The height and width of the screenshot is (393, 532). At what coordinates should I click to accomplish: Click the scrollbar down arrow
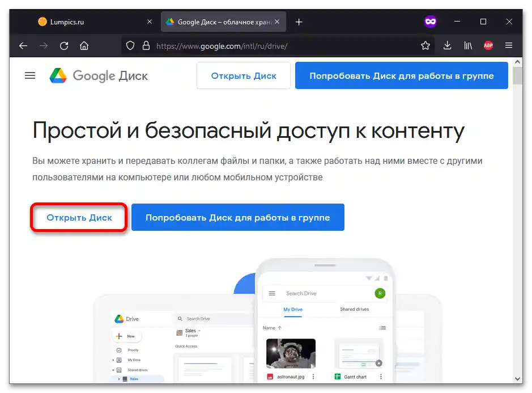pyautogui.click(x=517, y=378)
